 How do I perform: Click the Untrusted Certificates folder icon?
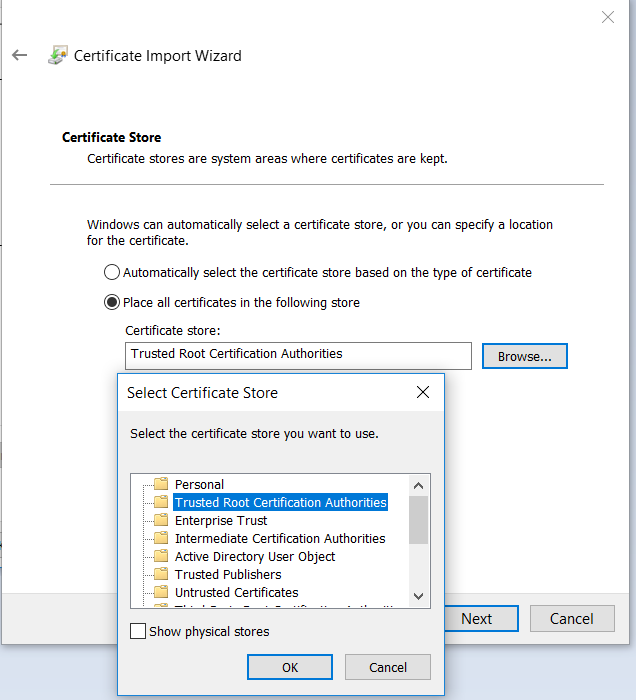pyautogui.click(x=160, y=593)
